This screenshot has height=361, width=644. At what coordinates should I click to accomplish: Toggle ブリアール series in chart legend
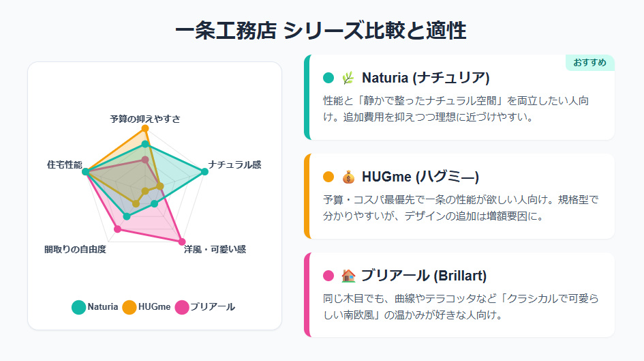pos(204,307)
